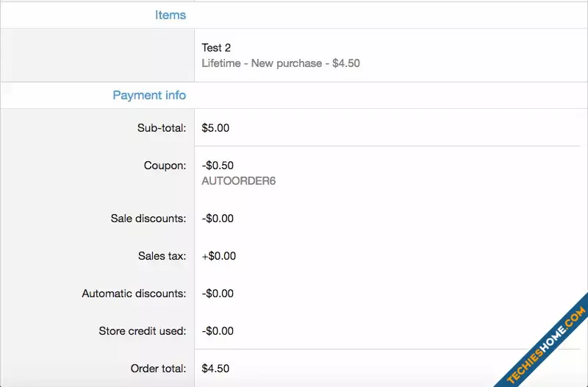The width and height of the screenshot is (588, 387).
Task: Click the Order total label
Action: 158,369
